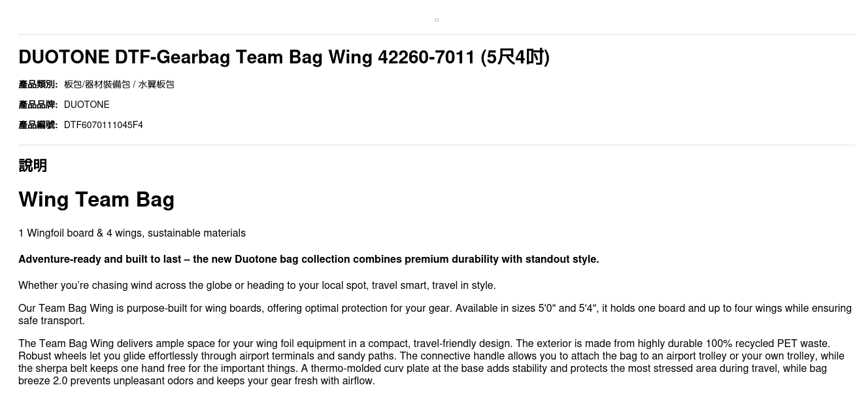
Task: Click the DUOTONE brand value
Action: (x=87, y=105)
